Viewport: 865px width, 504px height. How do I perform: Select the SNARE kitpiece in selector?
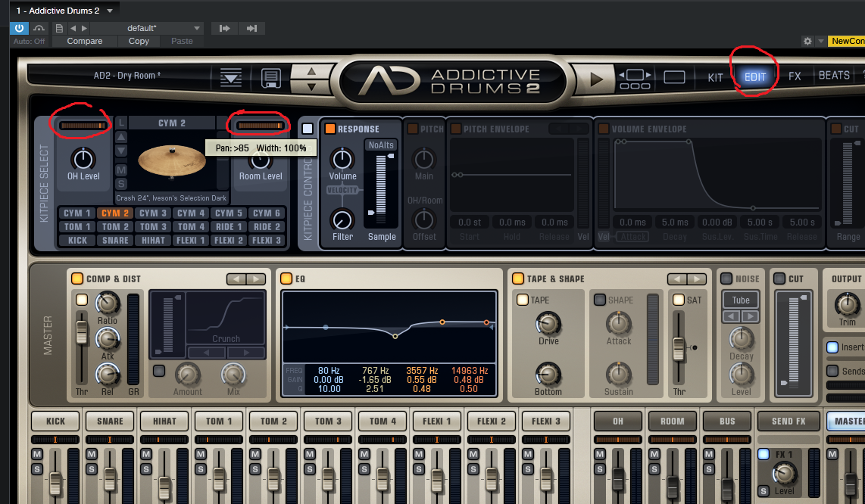pos(114,241)
